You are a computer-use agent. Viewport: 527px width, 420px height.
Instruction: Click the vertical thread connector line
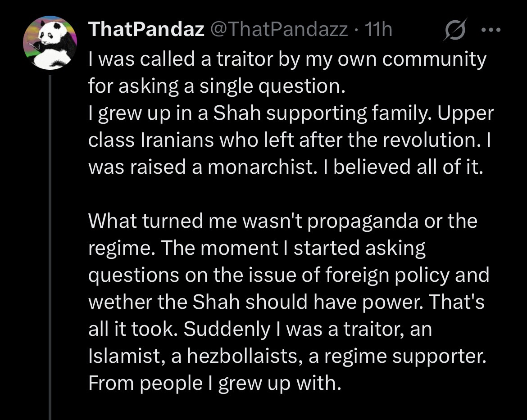coord(50,248)
